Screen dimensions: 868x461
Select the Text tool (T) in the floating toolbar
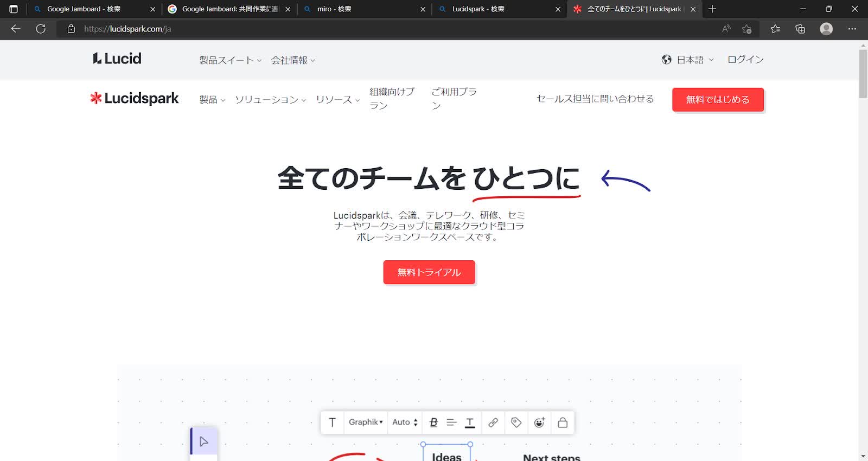click(x=333, y=422)
